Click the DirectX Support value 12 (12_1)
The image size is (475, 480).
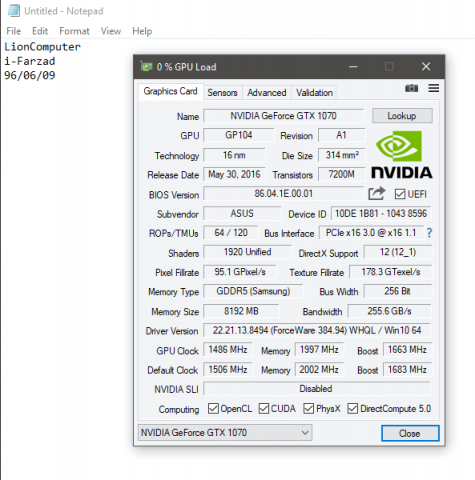398,252
